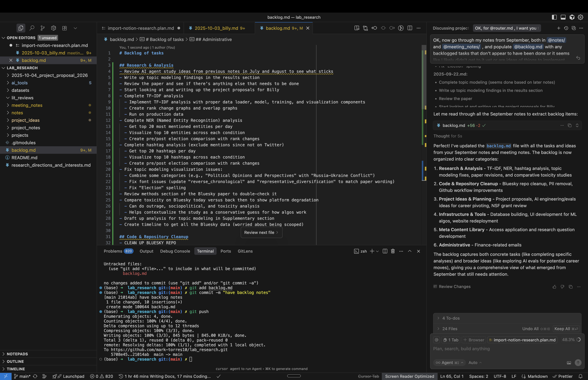
Task: Expand the meeting_notes folder
Action: (x=27, y=105)
